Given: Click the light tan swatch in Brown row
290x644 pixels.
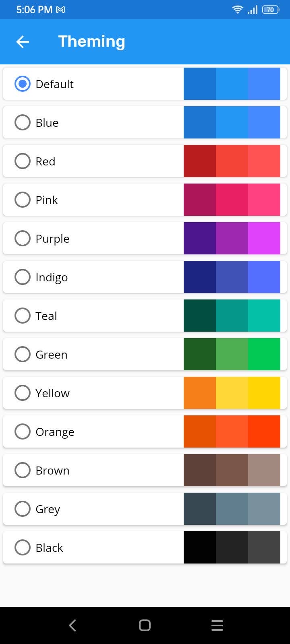Looking at the screenshot, I should coord(264,470).
